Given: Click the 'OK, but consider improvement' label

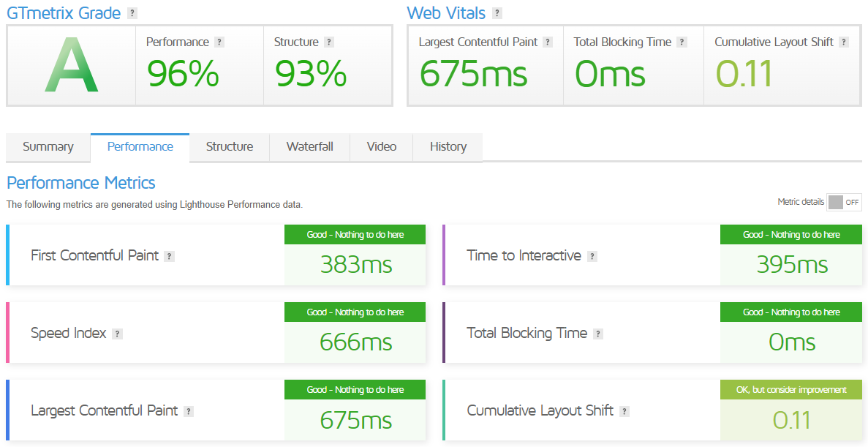Looking at the screenshot, I should click(x=791, y=390).
